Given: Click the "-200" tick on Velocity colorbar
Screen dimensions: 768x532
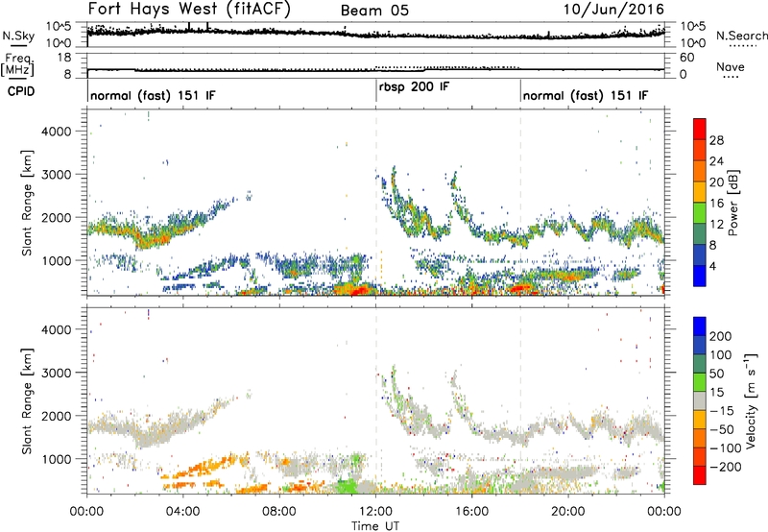Looking at the screenshot, I should tap(725, 467).
